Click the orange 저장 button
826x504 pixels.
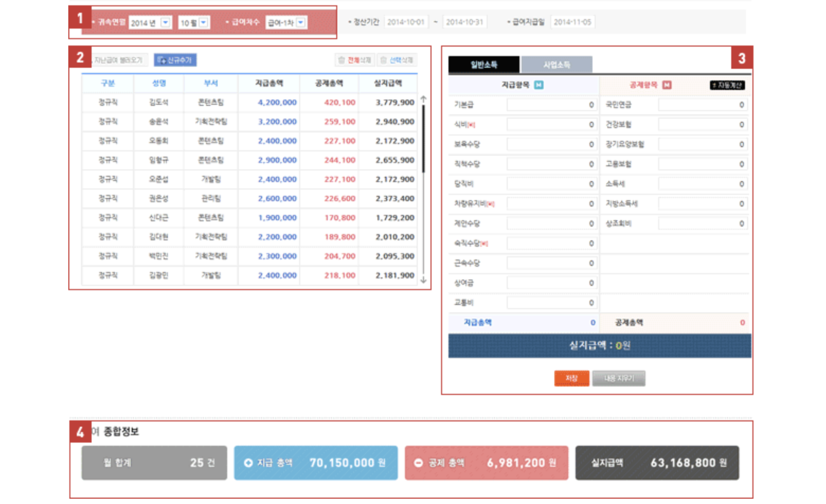(x=571, y=378)
